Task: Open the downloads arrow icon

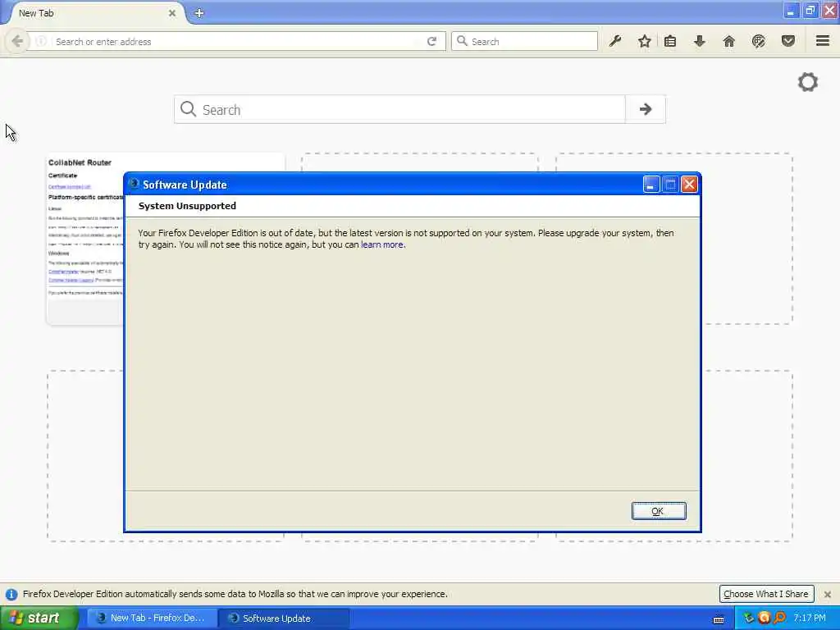Action: (700, 41)
